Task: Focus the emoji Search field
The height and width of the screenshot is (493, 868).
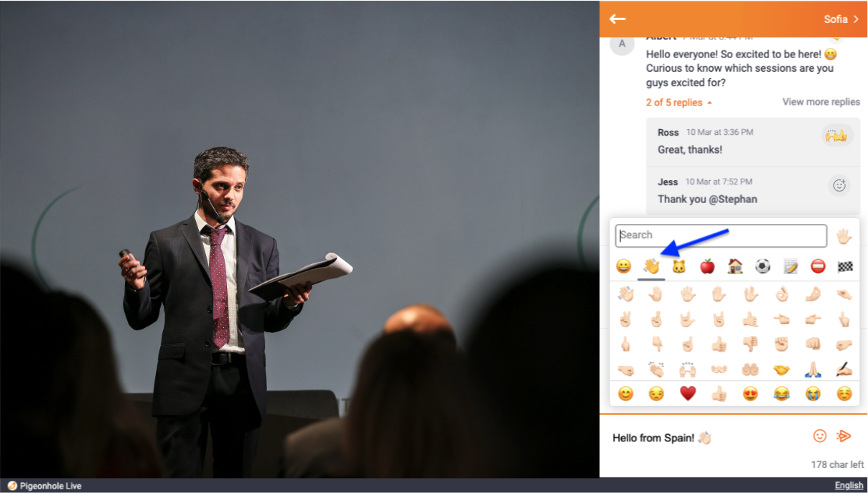Action: (x=721, y=235)
